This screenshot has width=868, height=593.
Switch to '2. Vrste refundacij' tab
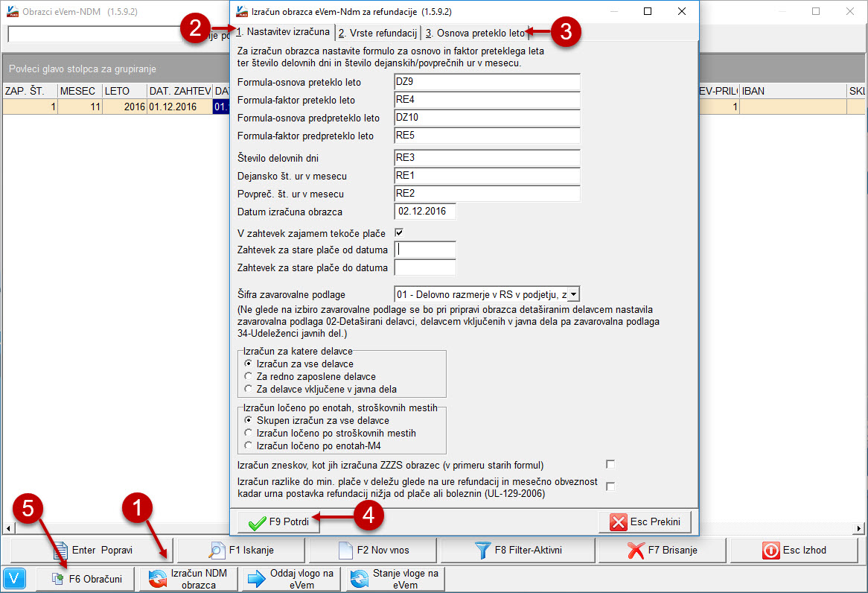point(378,34)
